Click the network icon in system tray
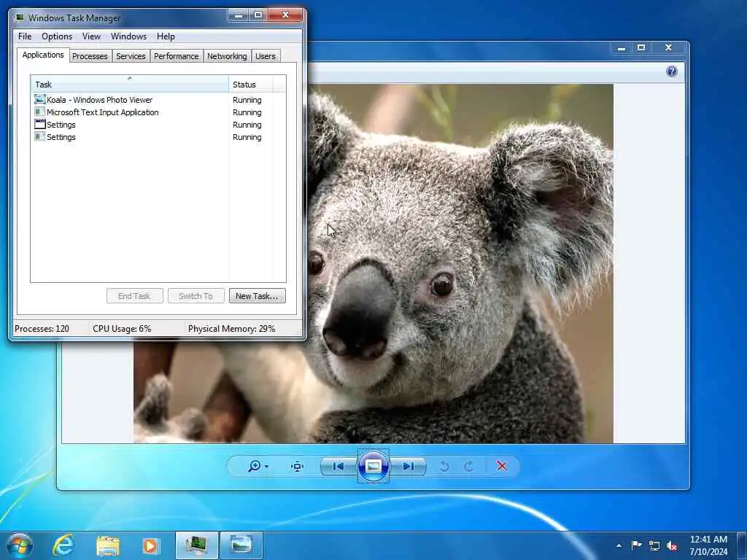Image resolution: width=747 pixels, height=560 pixels. pos(654,545)
